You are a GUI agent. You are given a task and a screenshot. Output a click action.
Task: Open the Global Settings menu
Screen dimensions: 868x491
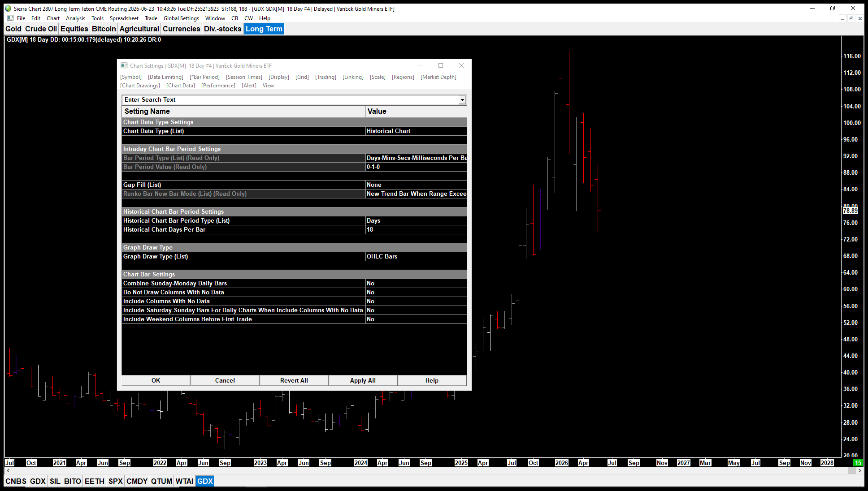(x=181, y=18)
